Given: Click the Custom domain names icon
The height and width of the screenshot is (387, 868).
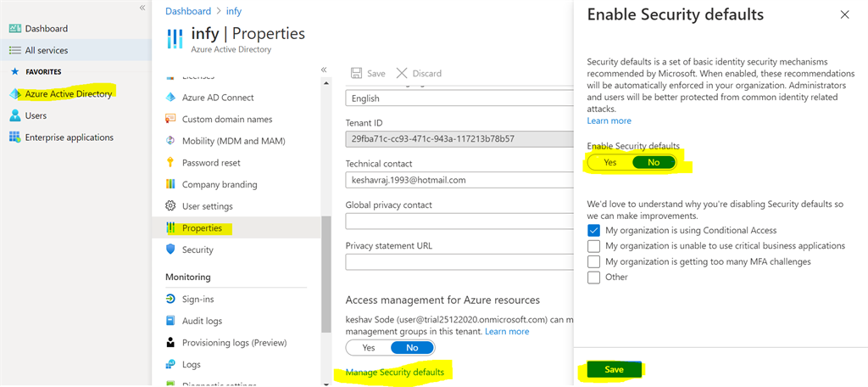Looking at the screenshot, I should [x=170, y=119].
